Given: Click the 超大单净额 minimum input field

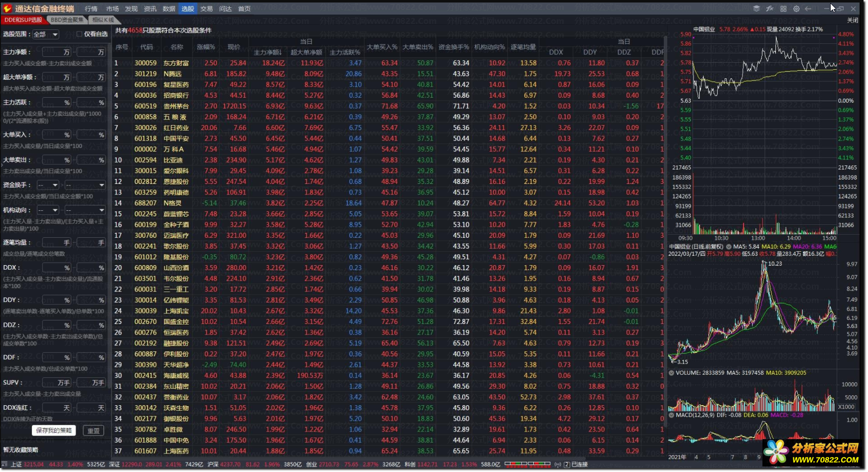Looking at the screenshot, I should click(x=57, y=77).
